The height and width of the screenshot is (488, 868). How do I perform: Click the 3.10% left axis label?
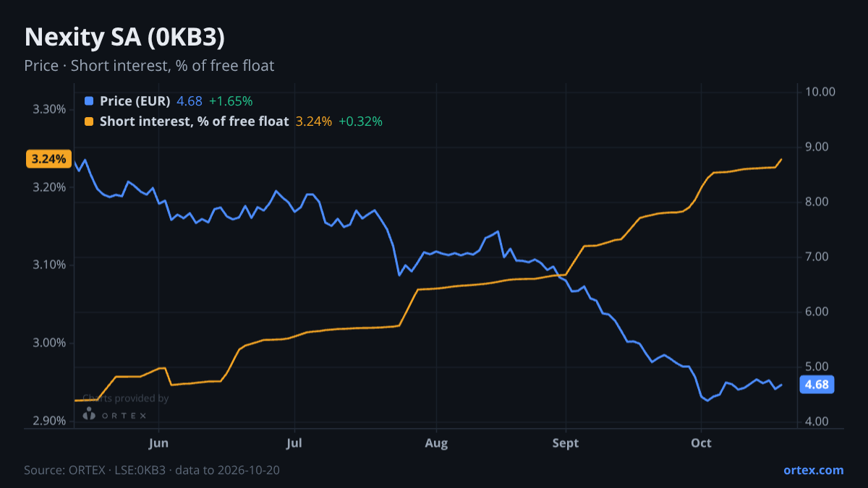(50, 265)
